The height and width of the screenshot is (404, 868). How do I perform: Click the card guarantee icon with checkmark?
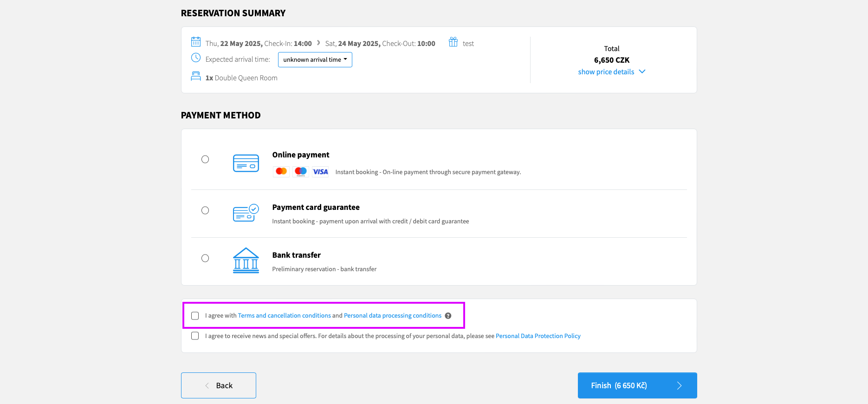[x=246, y=213]
